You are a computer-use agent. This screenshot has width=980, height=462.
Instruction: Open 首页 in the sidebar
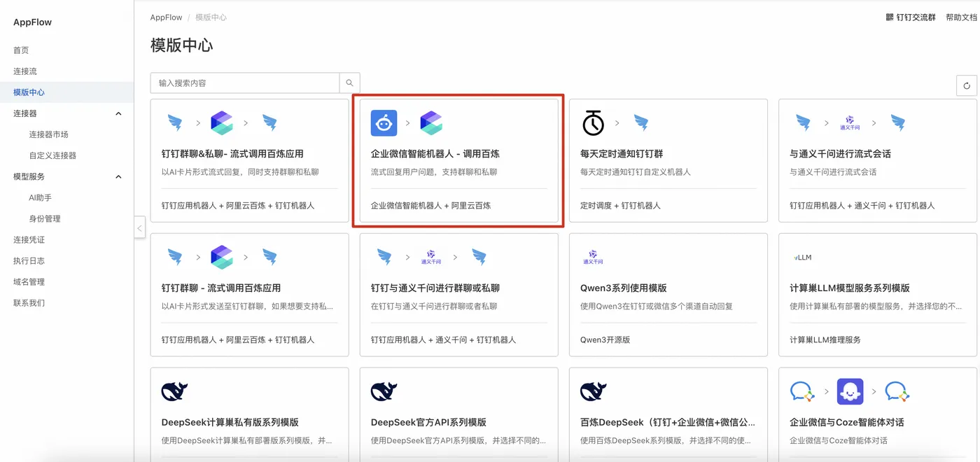(21, 50)
